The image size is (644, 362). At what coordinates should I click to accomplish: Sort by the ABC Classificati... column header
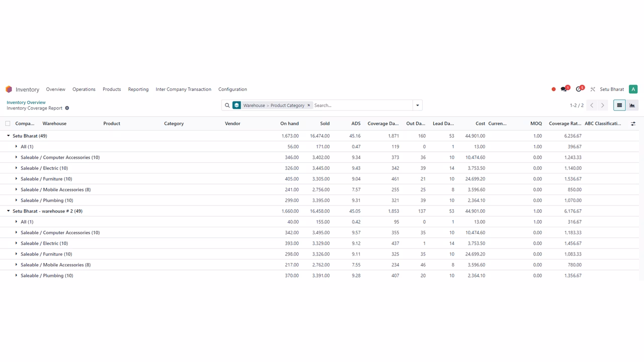tap(603, 124)
